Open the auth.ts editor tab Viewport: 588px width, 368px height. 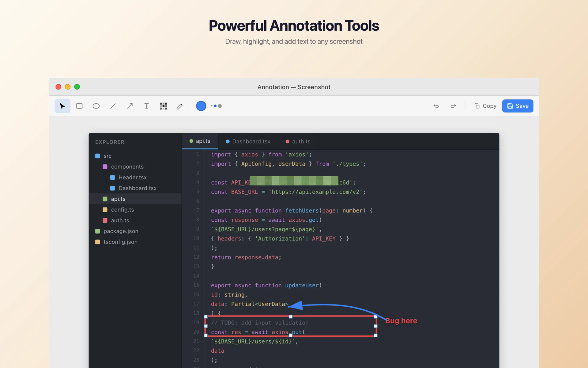tap(298, 141)
